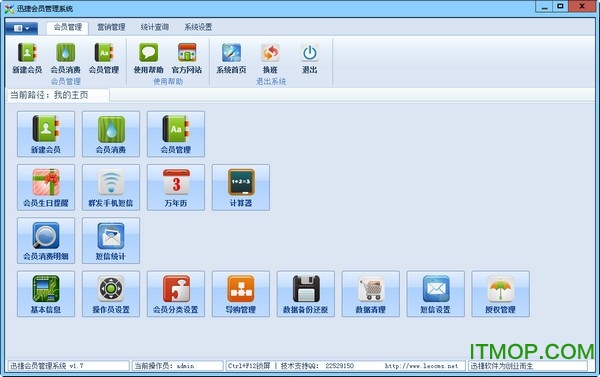Open 短信设置 envelope tile
The width and height of the screenshot is (600, 377).
[x=435, y=294]
